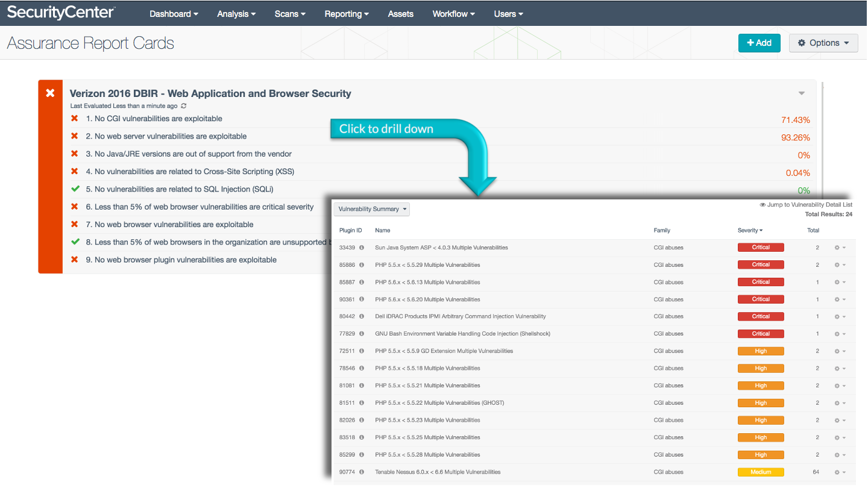Click info icon for plugin 85887
Image resolution: width=868 pixels, height=494 pixels.
pyautogui.click(x=362, y=282)
